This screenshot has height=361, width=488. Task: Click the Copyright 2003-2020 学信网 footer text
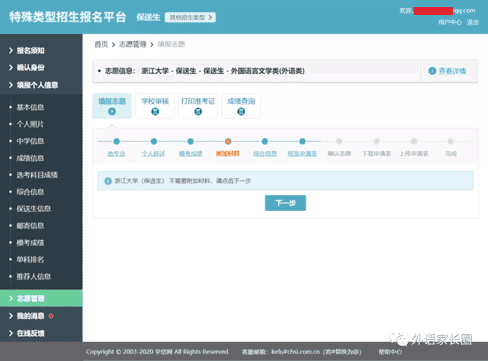157,352
